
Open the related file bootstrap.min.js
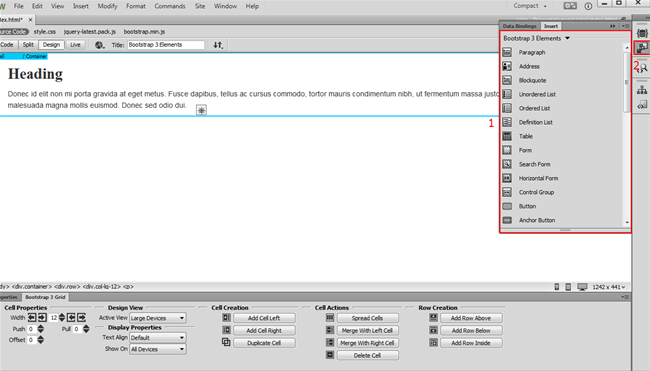coord(144,32)
